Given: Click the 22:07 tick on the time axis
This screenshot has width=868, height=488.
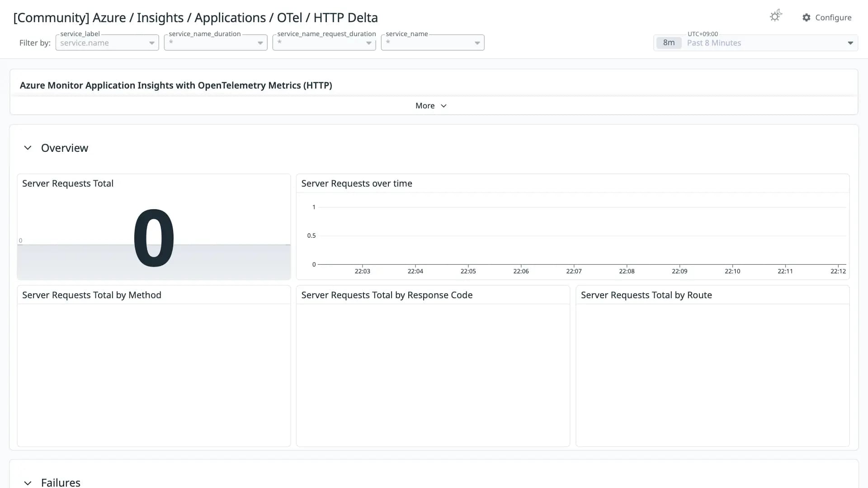Looking at the screenshot, I should click(x=574, y=271).
